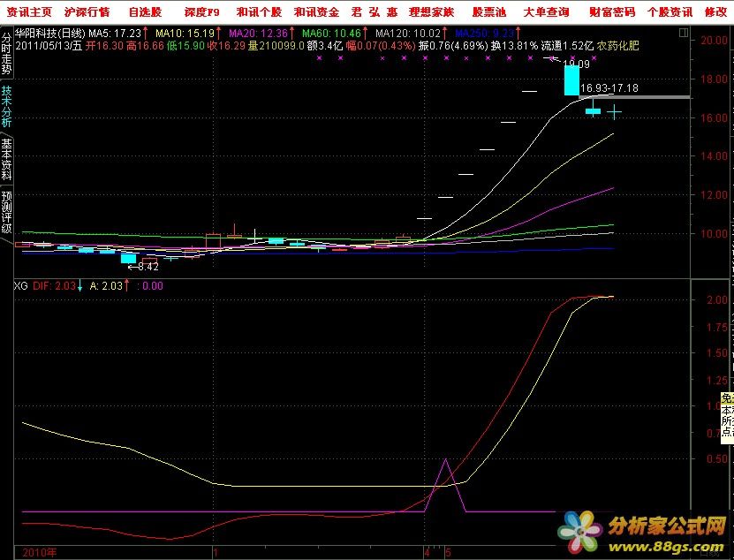Click the 8.42 low price annotation
Image resolution: width=734 pixels, height=560 pixels.
point(148,267)
